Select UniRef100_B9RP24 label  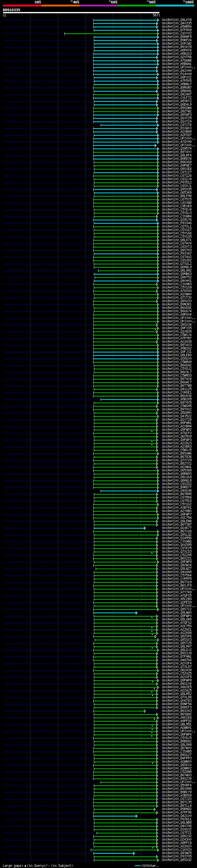click(176, 40)
